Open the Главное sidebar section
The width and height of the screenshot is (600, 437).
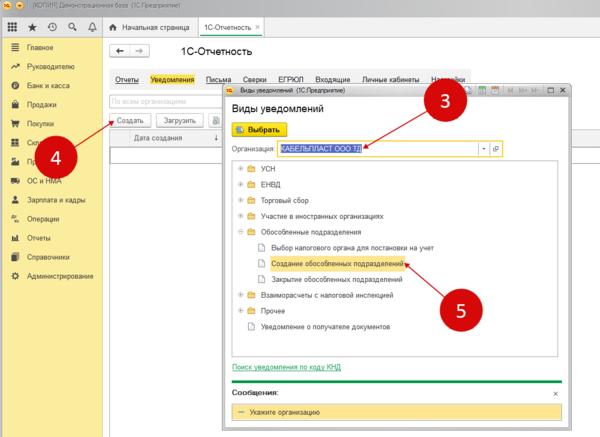[40, 47]
